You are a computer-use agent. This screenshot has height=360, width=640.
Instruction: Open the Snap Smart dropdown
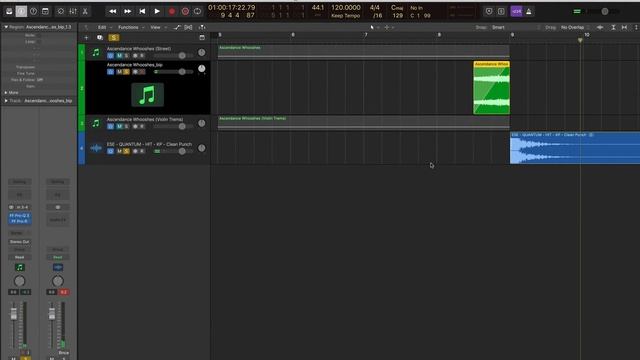[517, 27]
